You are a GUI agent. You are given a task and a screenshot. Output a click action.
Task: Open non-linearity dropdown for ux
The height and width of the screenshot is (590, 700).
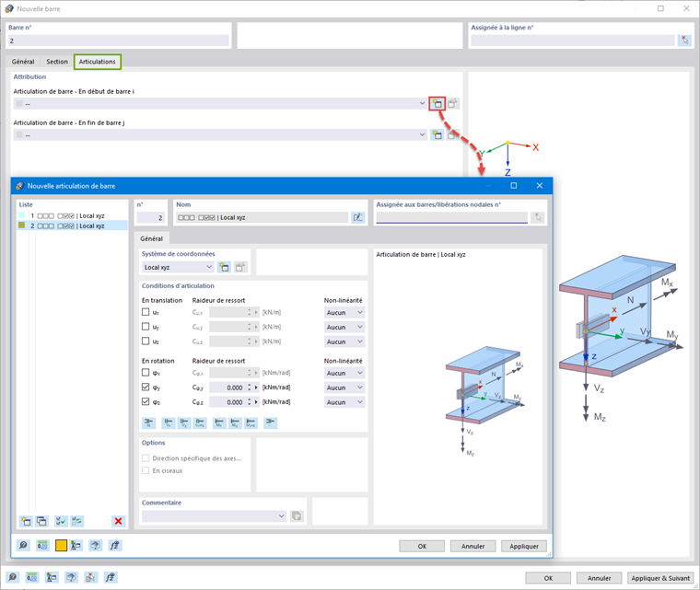(x=344, y=312)
